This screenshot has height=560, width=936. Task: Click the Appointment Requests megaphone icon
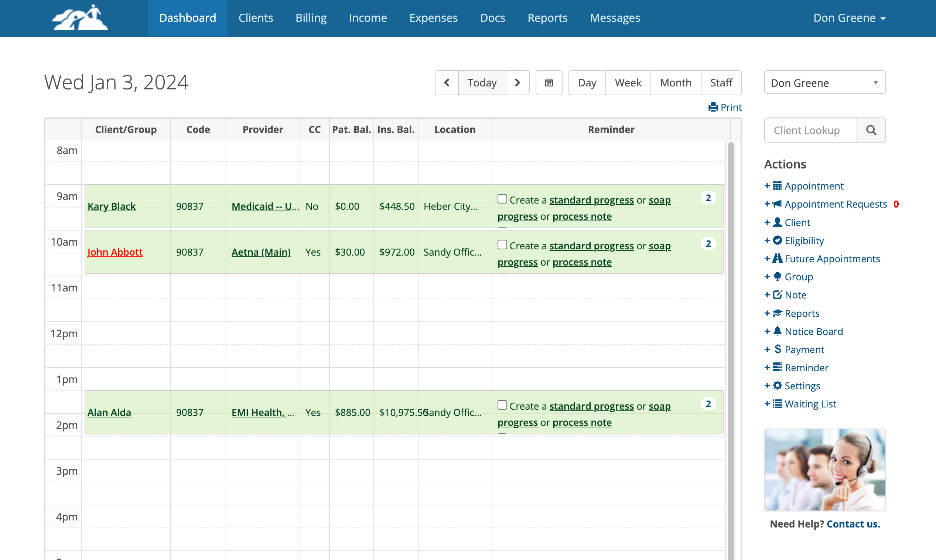777,204
